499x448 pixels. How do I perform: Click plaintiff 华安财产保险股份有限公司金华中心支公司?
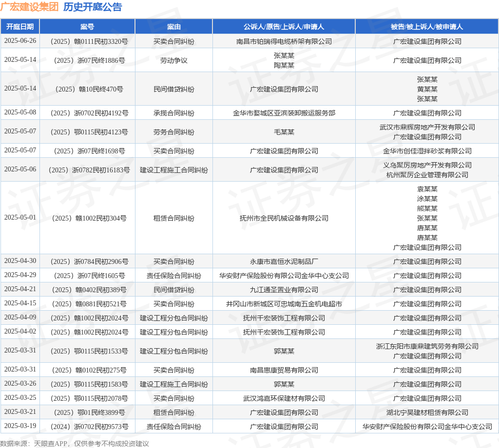(284, 276)
